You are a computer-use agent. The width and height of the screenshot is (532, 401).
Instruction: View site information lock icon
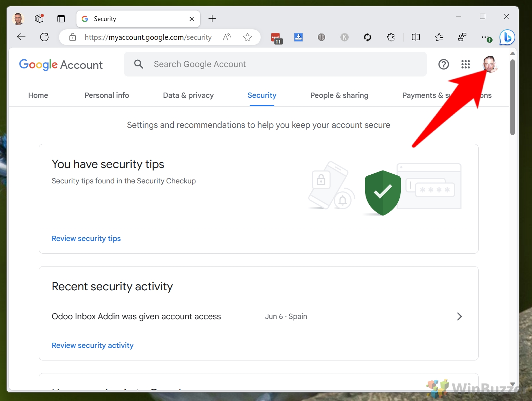(x=73, y=37)
